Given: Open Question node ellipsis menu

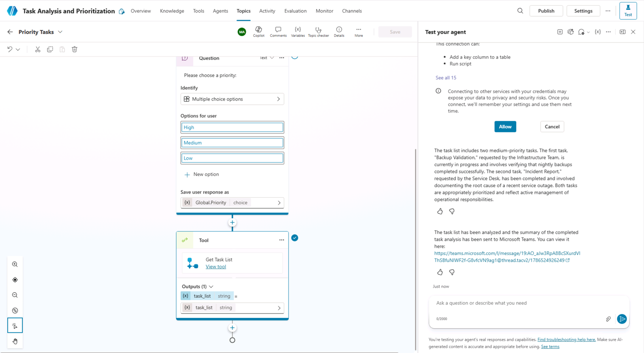Looking at the screenshot, I should pyautogui.click(x=282, y=58).
